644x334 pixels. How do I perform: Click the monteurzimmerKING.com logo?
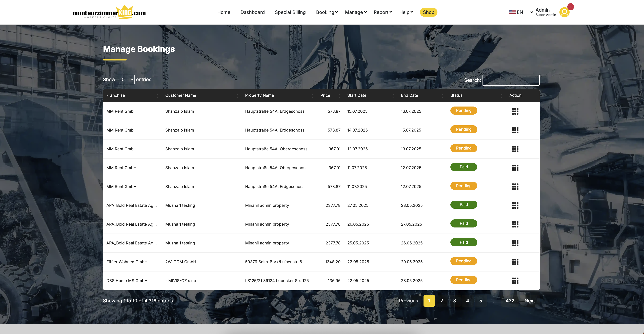[109, 12]
